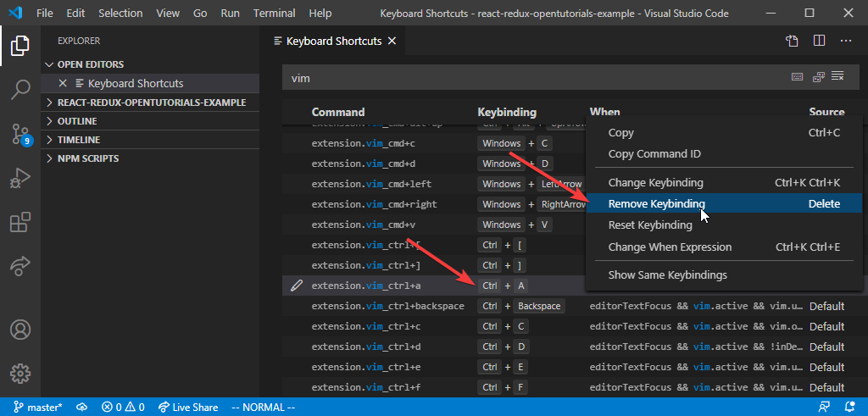868x416 pixels.
Task: Click Open Keyboard Shortcuts JSON icon
Action: [792, 41]
